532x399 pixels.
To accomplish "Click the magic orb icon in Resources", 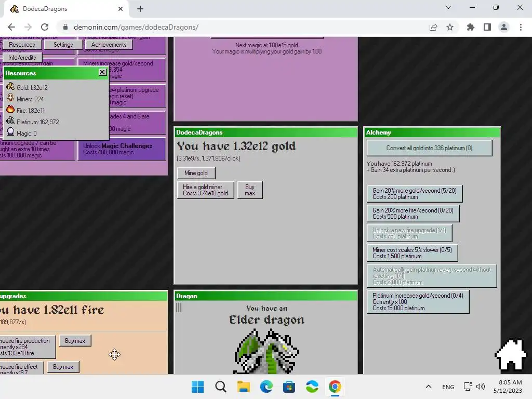I will 10,132.
